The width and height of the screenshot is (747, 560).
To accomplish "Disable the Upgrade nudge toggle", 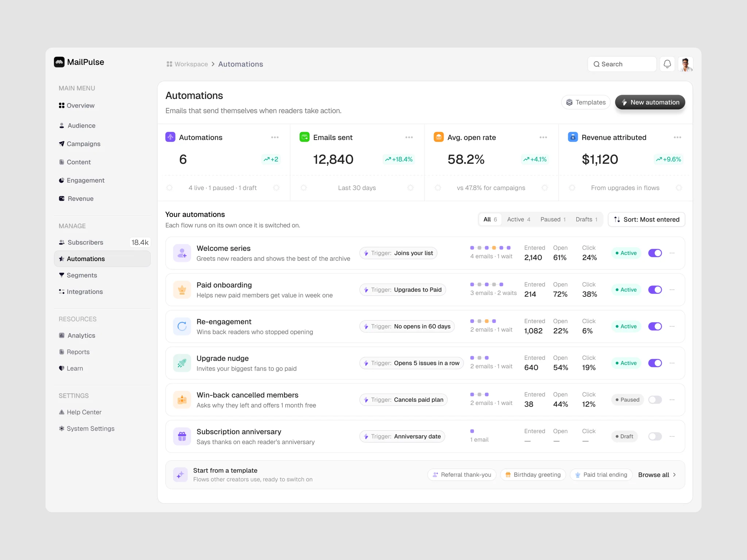I will (655, 363).
